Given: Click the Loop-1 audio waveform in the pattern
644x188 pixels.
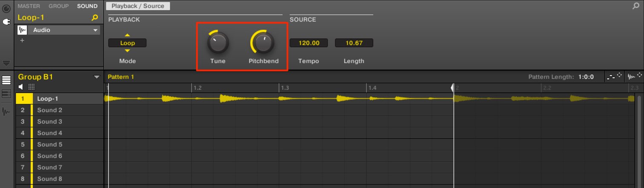Looking at the screenshot, I should coord(279,99).
